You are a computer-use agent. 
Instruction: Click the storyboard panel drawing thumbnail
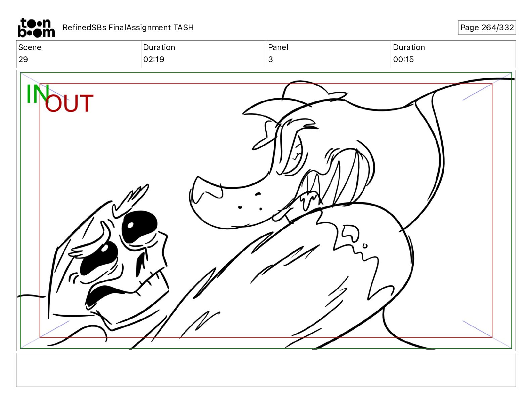pyautogui.click(x=266, y=211)
